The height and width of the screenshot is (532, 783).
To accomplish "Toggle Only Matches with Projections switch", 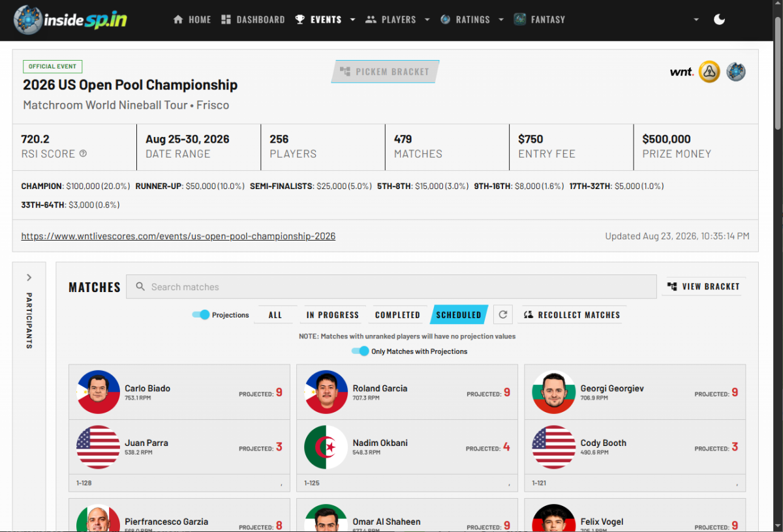I will point(360,351).
